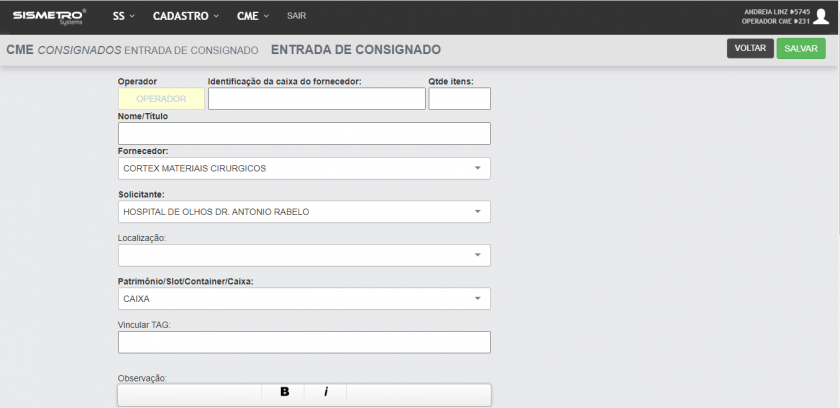Focus the Vincular TAG input field
Image resolution: width=840 pixels, height=408 pixels.
304,342
